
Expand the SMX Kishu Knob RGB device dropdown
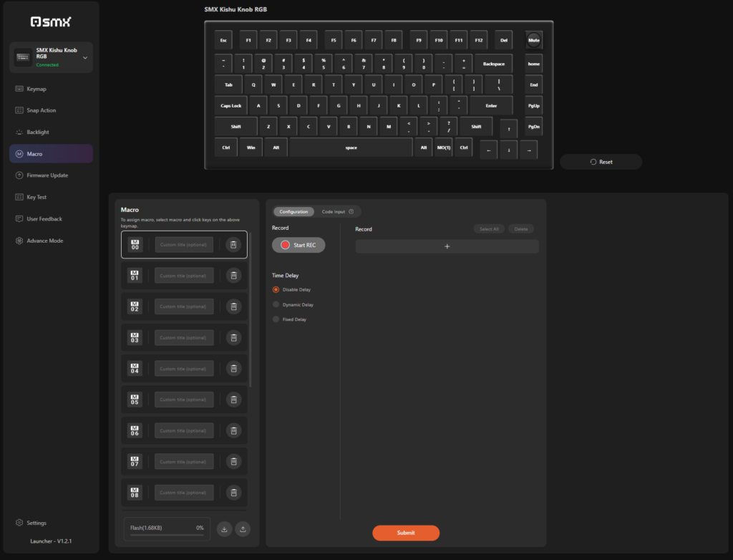coord(85,57)
